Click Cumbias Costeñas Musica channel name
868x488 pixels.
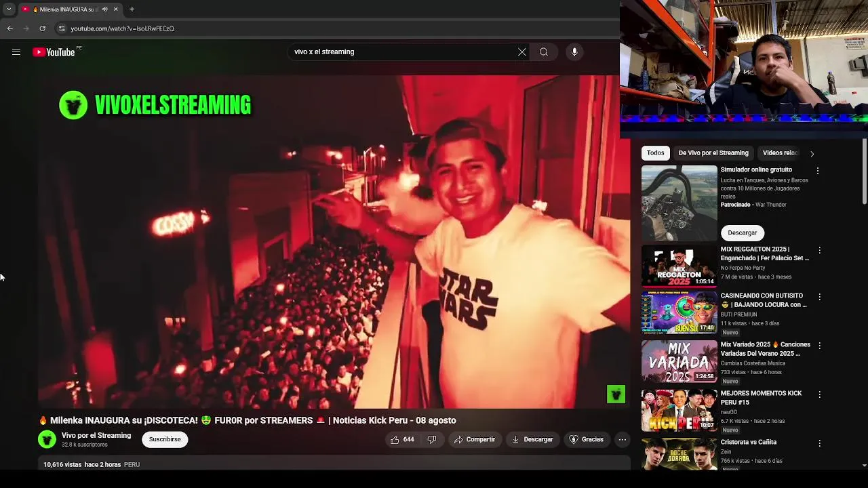coord(753,363)
